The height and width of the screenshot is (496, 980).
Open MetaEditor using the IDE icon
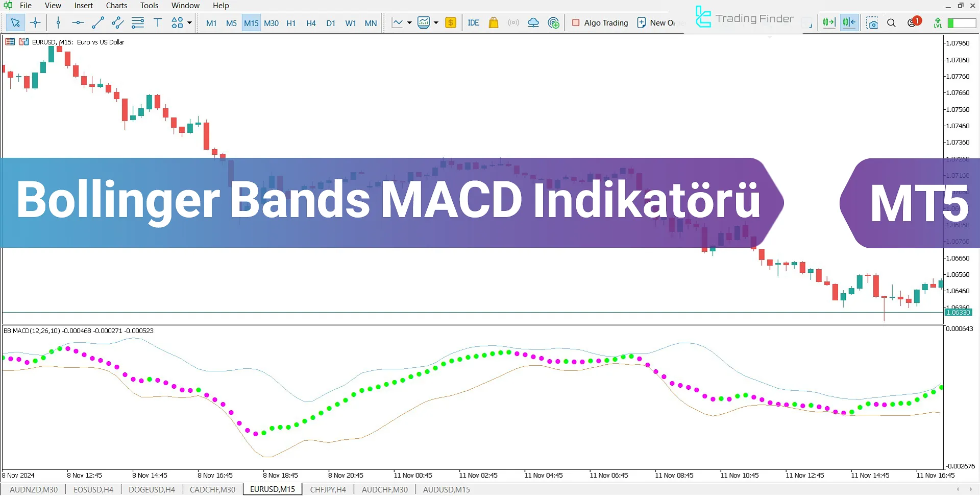point(473,22)
